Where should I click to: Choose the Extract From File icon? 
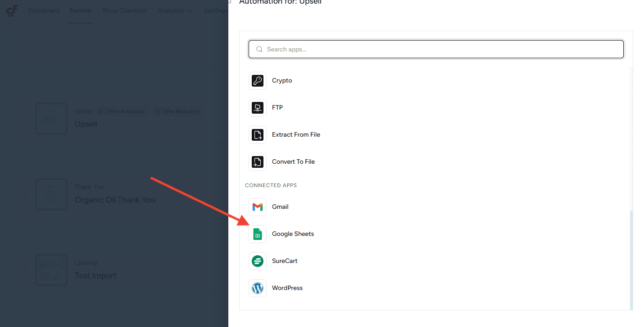(258, 135)
